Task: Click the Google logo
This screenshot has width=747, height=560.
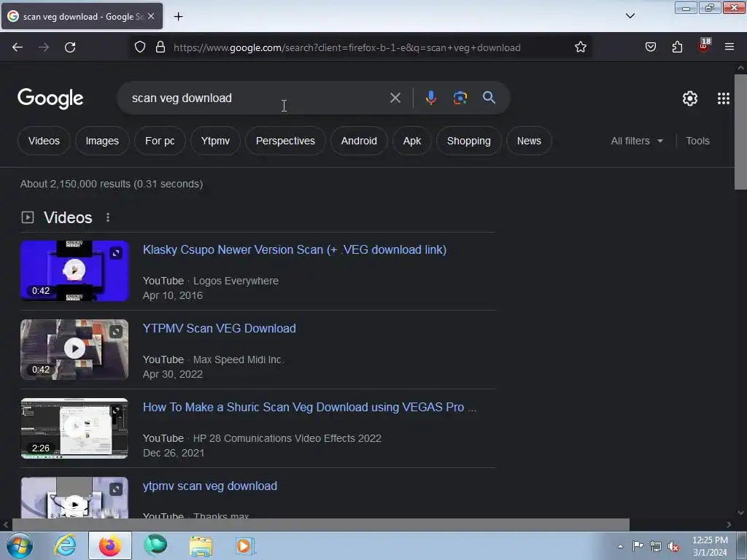Action: (x=50, y=98)
